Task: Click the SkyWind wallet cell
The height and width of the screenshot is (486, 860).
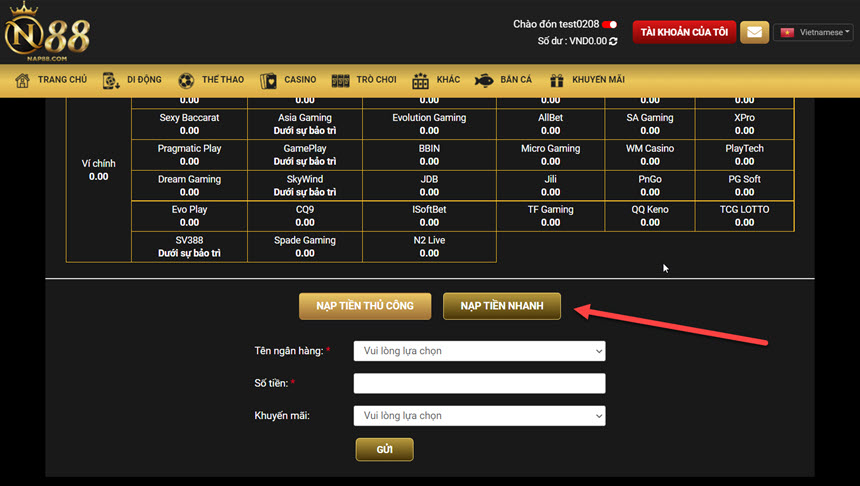Action: tap(305, 185)
